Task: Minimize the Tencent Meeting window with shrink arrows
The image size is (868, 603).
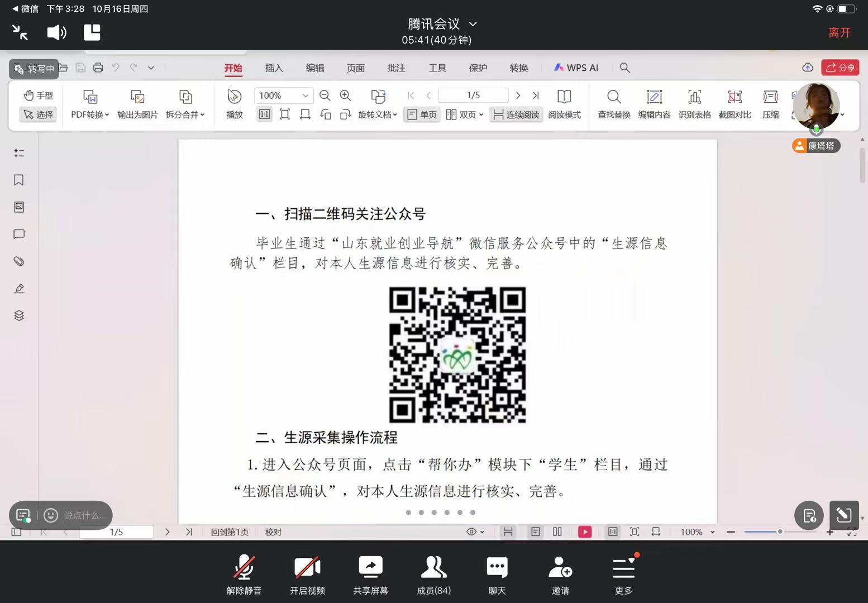Action: pyautogui.click(x=20, y=32)
